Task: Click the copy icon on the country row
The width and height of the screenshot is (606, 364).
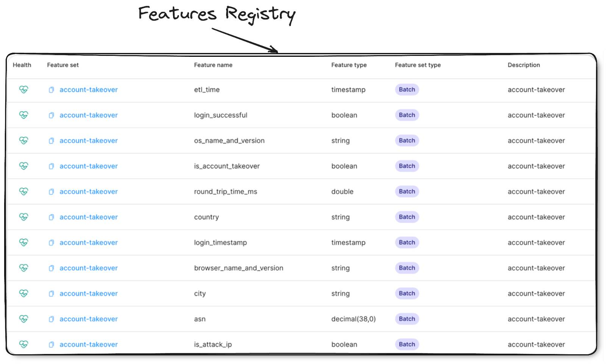Action: [51, 217]
